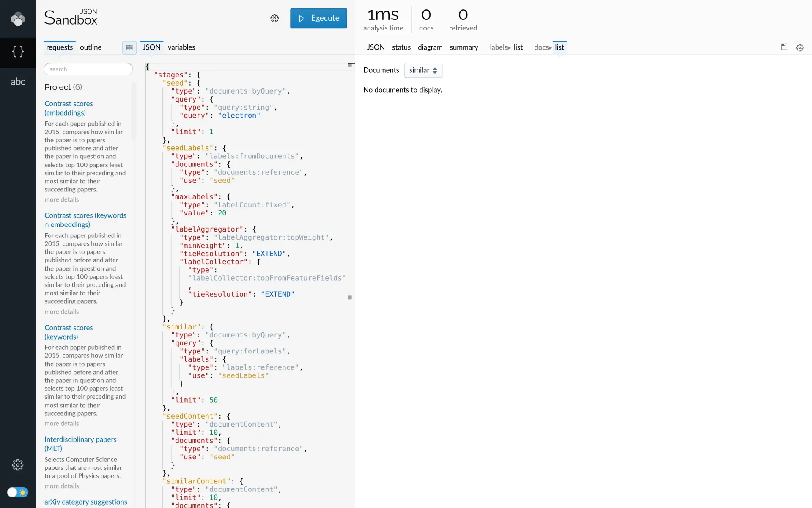Screen dimensions: 812x508
Task: Click the app logo icon in sidebar
Action: click(18, 19)
